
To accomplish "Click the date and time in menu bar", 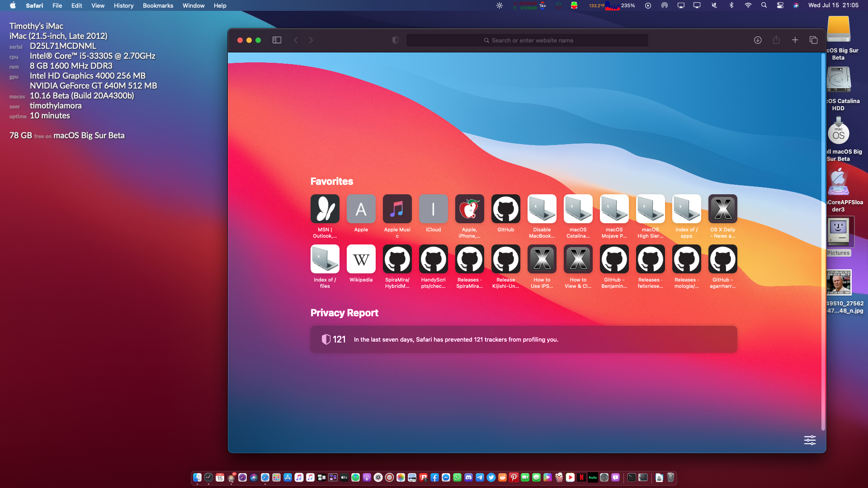I will [x=833, y=5].
